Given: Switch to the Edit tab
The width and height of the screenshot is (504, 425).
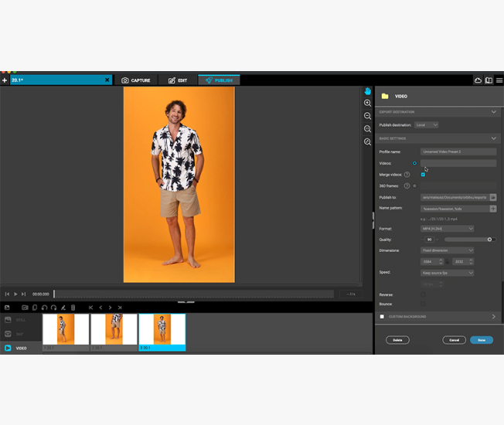Looking at the screenshot, I should pyautogui.click(x=177, y=80).
